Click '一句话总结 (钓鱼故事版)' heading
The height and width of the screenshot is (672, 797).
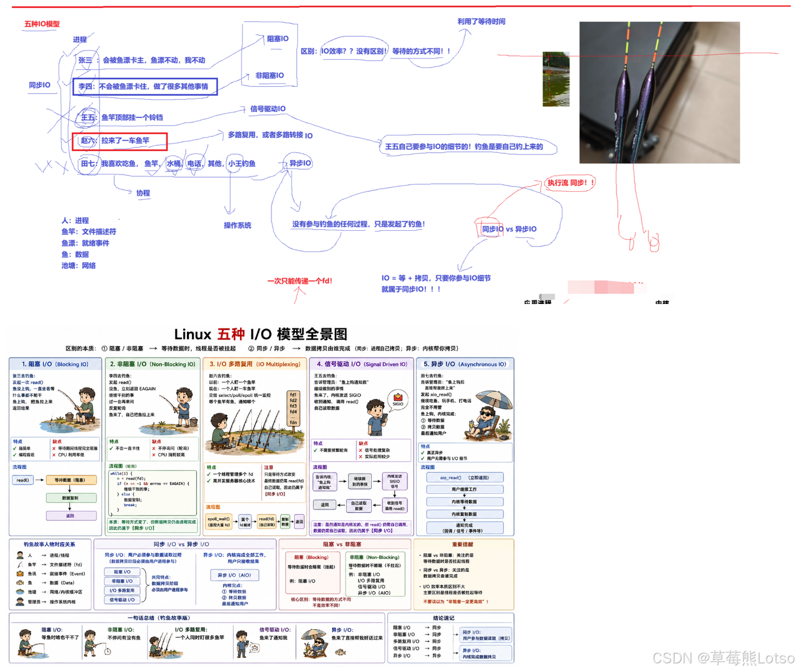[159, 618]
